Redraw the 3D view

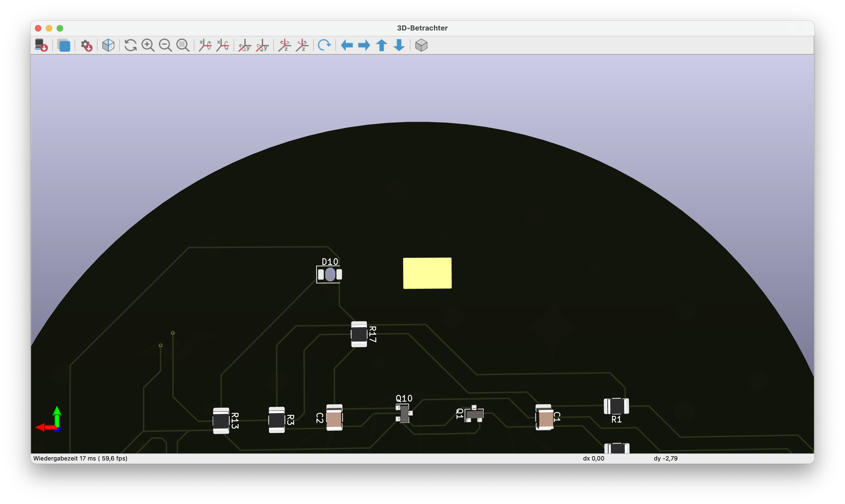130,45
